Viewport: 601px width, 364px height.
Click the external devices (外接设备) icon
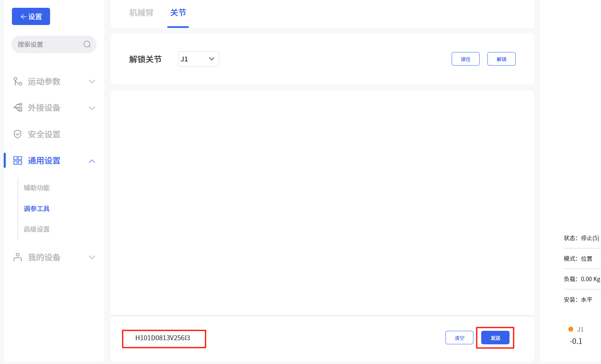[18, 108]
